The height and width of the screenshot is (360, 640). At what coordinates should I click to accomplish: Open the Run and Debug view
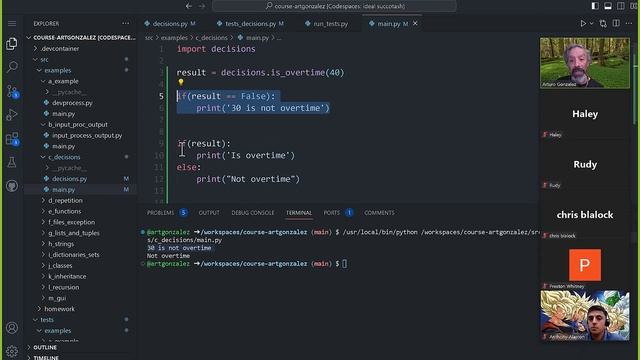(x=12, y=115)
